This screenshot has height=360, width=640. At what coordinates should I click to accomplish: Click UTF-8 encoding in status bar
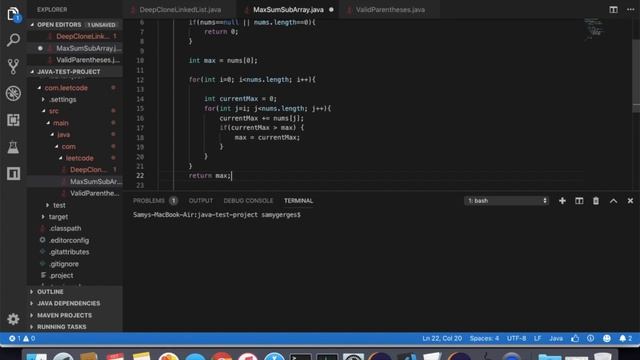coord(516,338)
